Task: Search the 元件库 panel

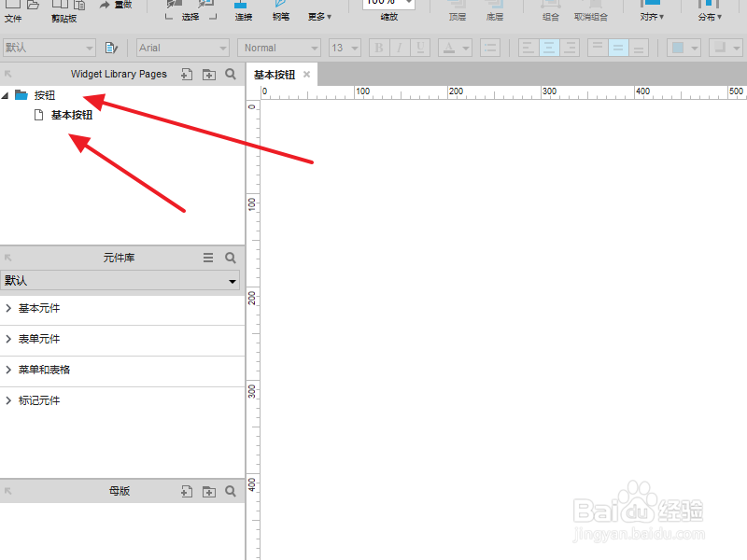Action: (x=231, y=258)
